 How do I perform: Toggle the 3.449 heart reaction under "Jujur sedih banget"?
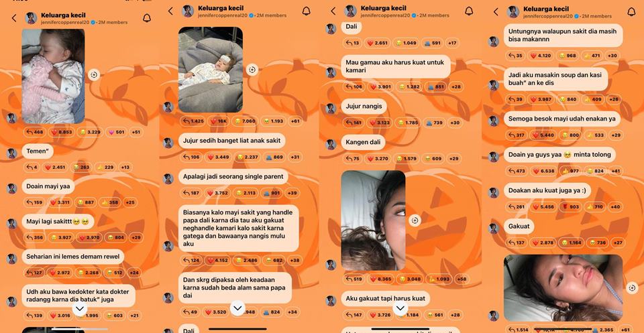pos(216,157)
